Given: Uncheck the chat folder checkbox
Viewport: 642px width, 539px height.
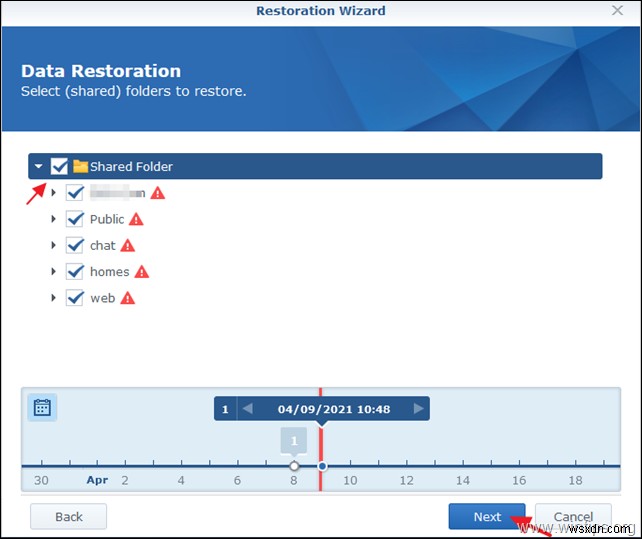Looking at the screenshot, I should point(75,245).
